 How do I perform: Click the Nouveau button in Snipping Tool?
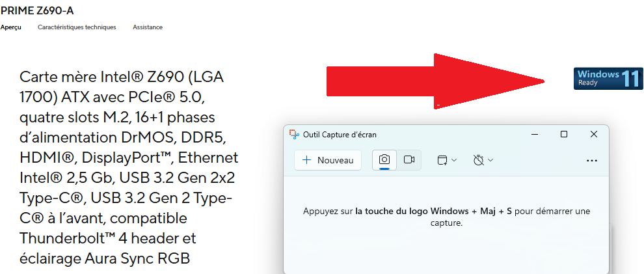(x=328, y=160)
